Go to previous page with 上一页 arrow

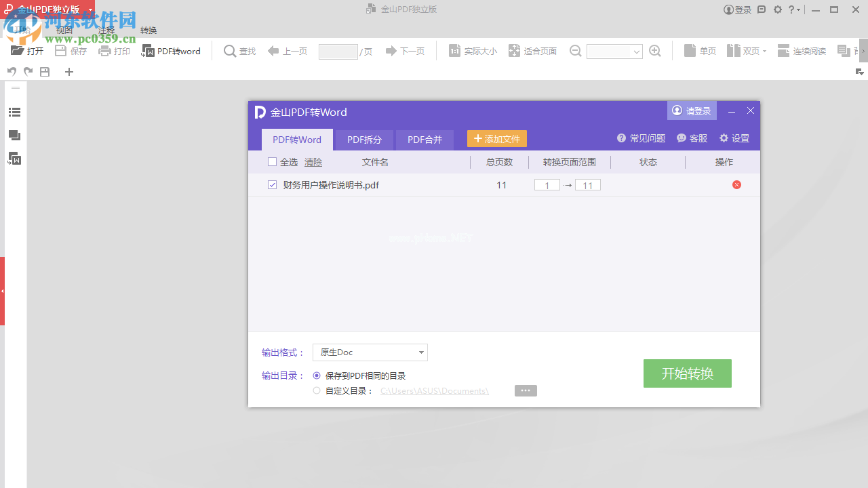(x=288, y=51)
